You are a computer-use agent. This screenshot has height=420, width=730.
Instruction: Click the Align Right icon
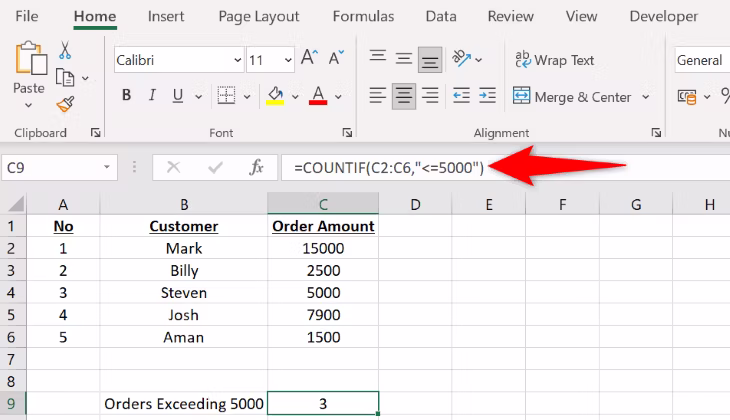pyautogui.click(x=431, y=97)
